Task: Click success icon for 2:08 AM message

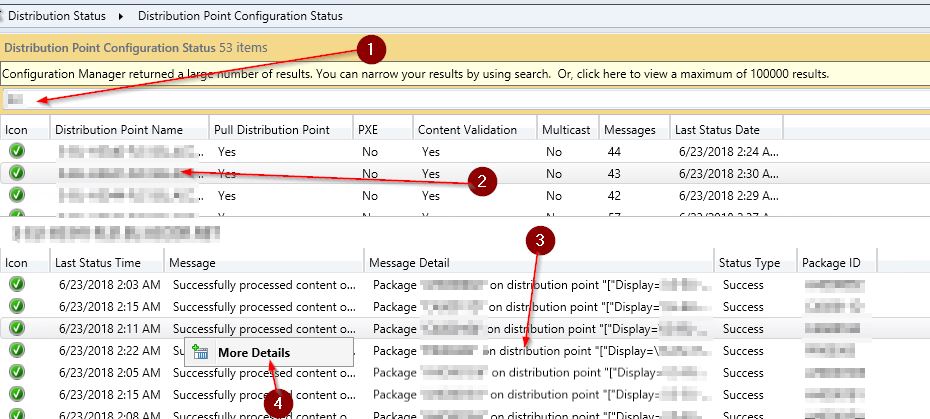Action: click(17, 414)
